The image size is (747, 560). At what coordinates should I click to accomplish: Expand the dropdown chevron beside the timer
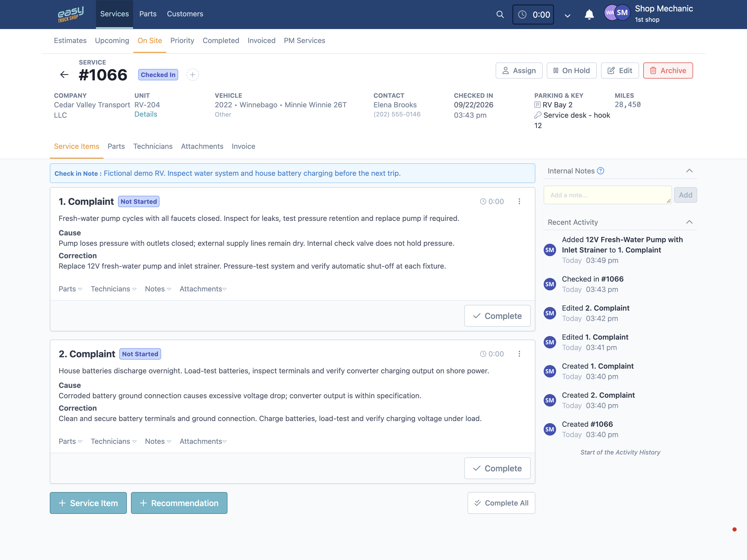pyautogui.click(x=567, y=16)
